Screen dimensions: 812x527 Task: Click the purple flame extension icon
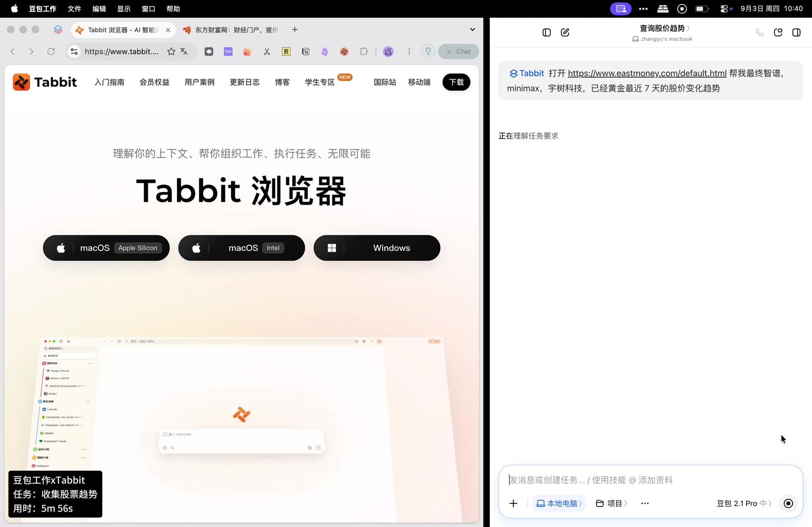click(325, 51)
